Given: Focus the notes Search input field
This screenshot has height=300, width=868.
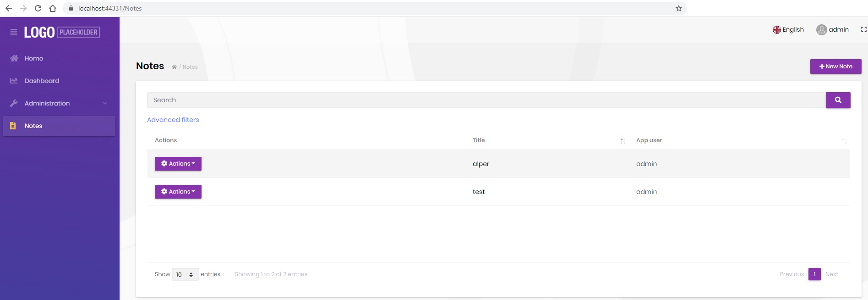Looking at the screenshot, I should click(x=486, y=100).
